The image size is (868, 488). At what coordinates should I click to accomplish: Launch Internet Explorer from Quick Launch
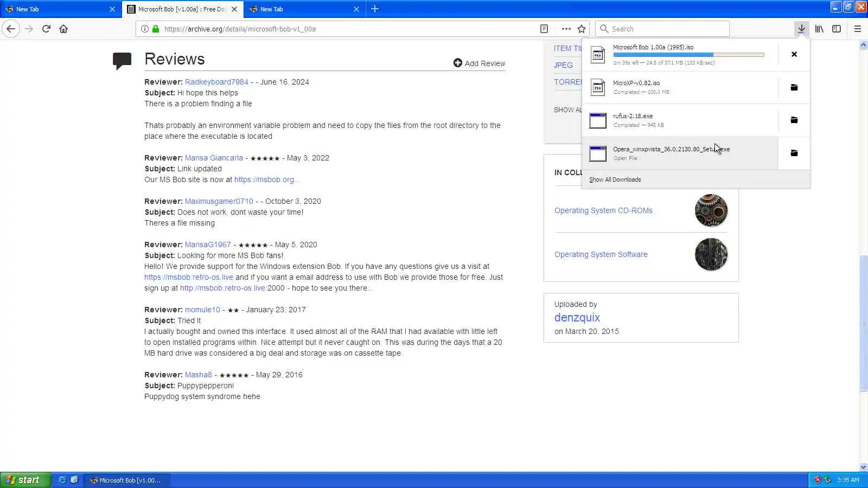[62, 480]
